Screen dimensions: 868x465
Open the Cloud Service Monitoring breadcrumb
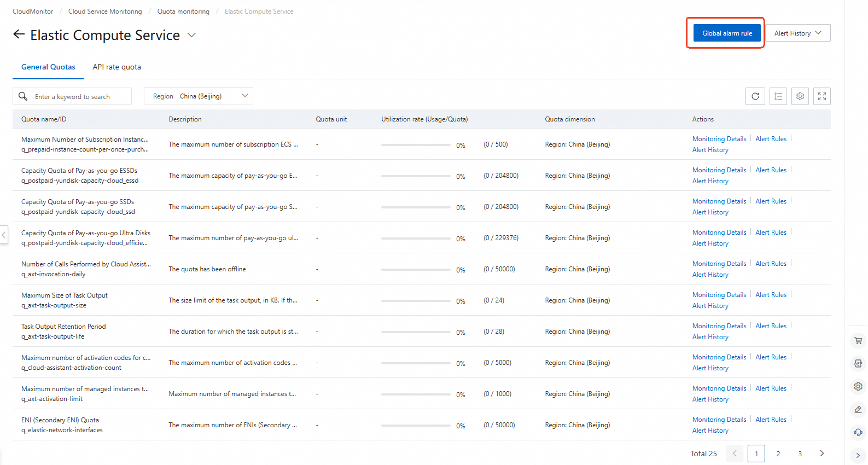(105, 11)
